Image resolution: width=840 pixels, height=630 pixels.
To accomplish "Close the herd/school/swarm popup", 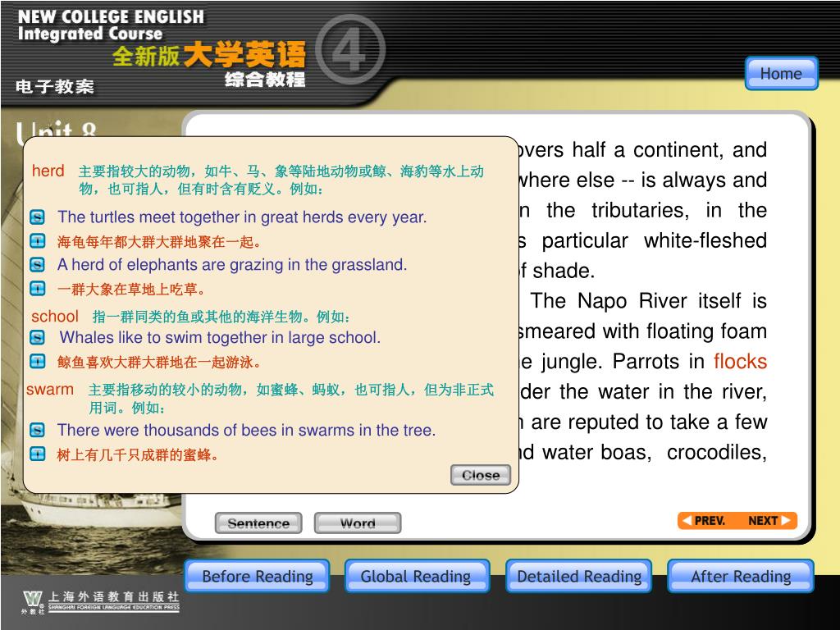I will [481, 475].
